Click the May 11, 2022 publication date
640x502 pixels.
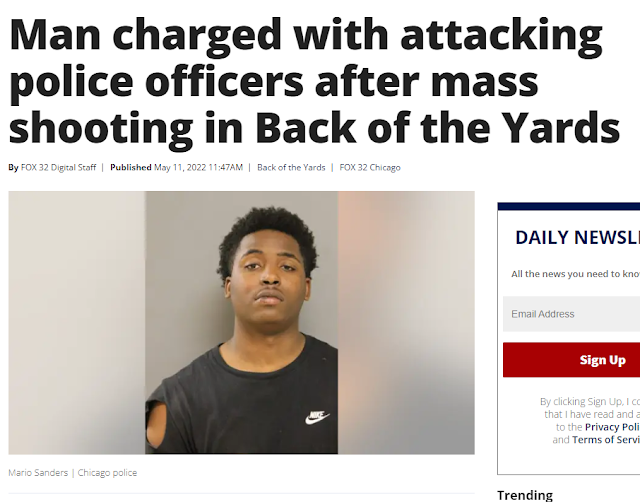click(198, 167)
